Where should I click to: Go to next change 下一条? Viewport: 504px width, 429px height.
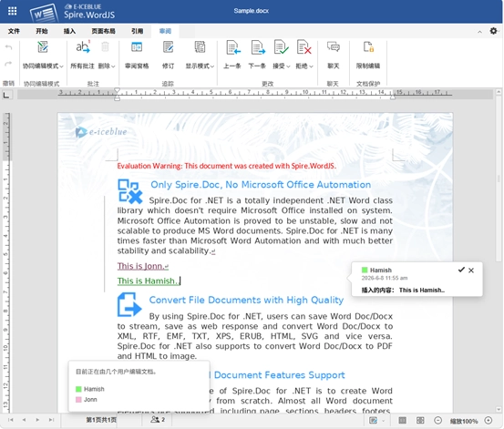[x=258, y=47]
